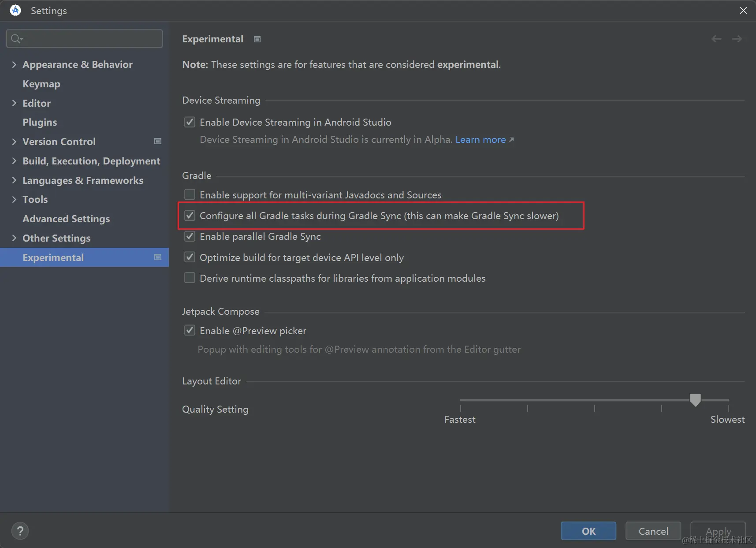Click the Quality Setting slider handle
The image size is (756, 548).
pyautogui.click(x=695, y=400)
